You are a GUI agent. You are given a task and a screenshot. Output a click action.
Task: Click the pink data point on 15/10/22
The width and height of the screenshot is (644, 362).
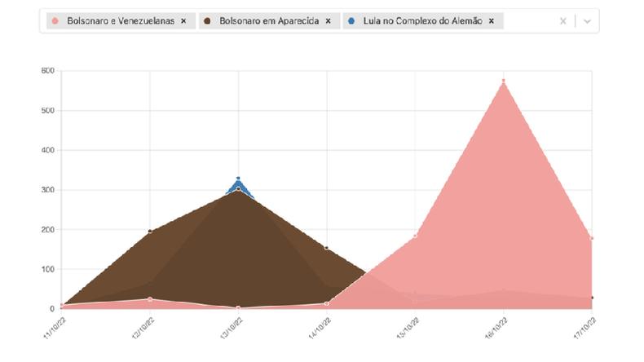coord(415,236)
